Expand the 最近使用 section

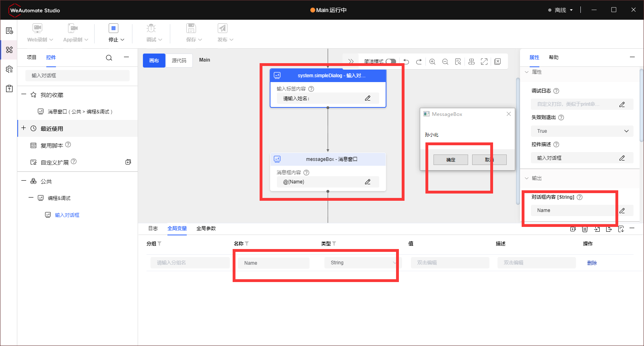(24, 128)
